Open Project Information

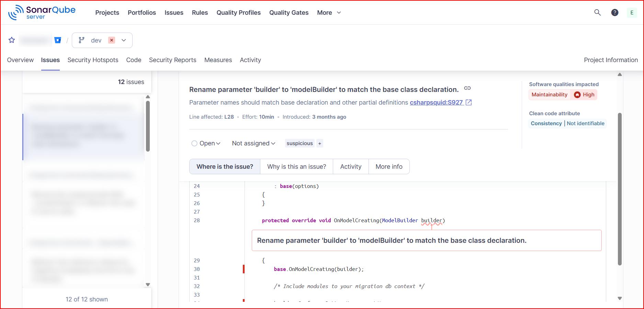tap(611, 60)
